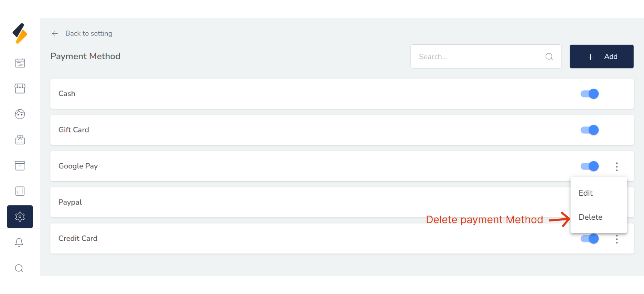Click the gift box icon in the sidebar

tap(20, 140)
